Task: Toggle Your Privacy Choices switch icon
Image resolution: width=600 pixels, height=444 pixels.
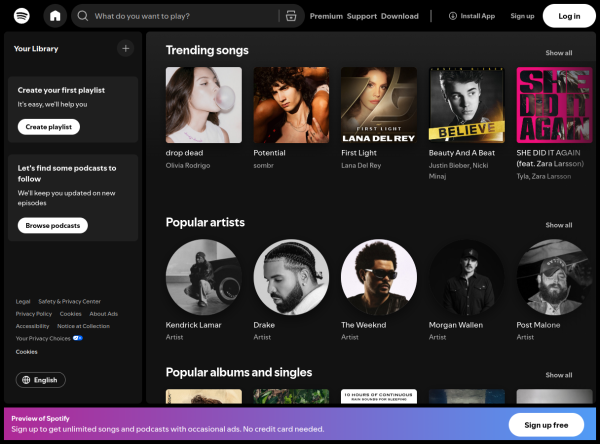Action: pos(77,338)
